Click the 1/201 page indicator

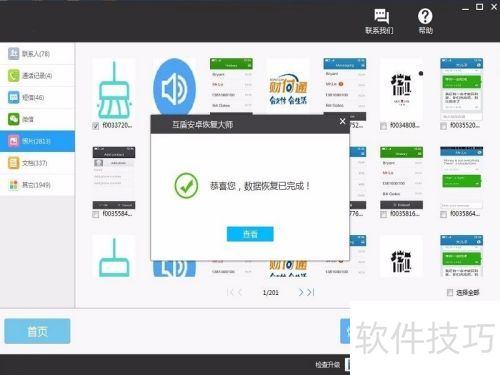(x=270, y=293)
